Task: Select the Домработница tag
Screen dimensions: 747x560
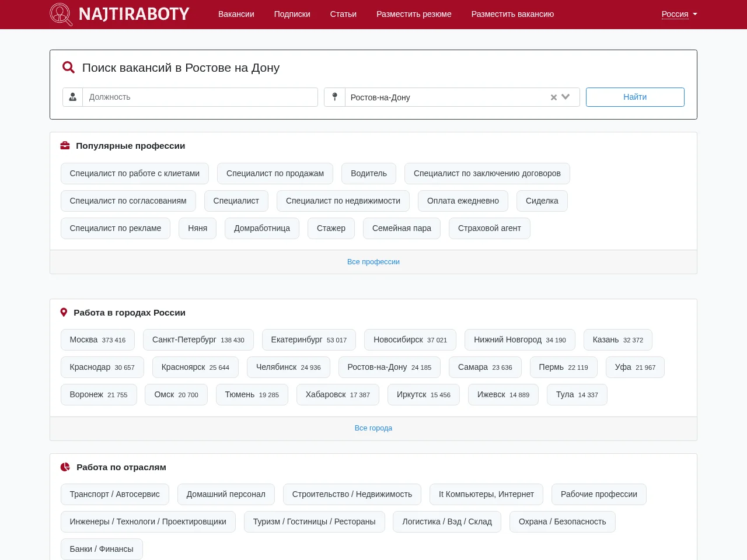Action: pos(262,228)
